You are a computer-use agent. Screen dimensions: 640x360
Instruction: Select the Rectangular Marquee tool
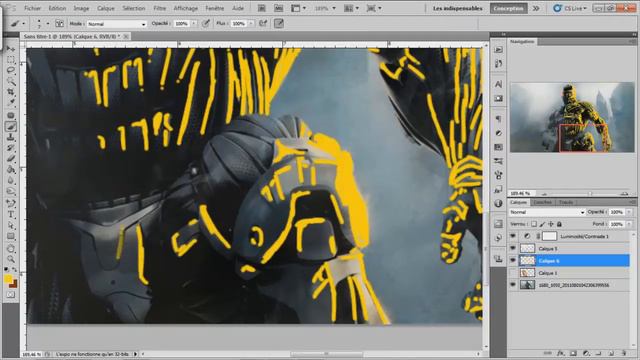(x=11, y=60)
